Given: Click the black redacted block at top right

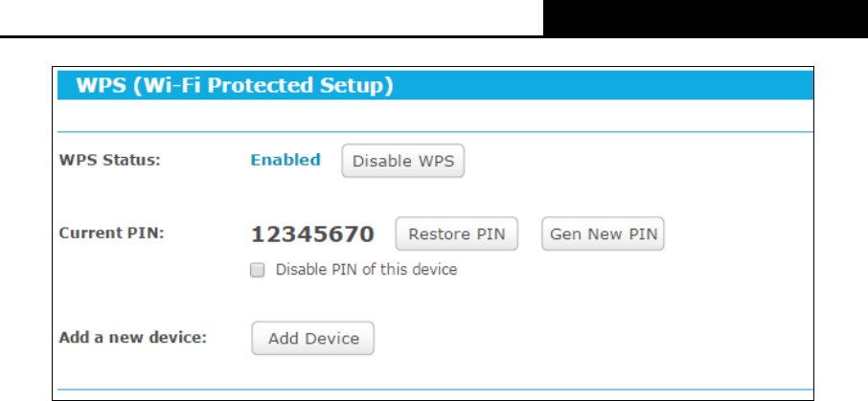Looking at the screenshot, I should (705, 18).
